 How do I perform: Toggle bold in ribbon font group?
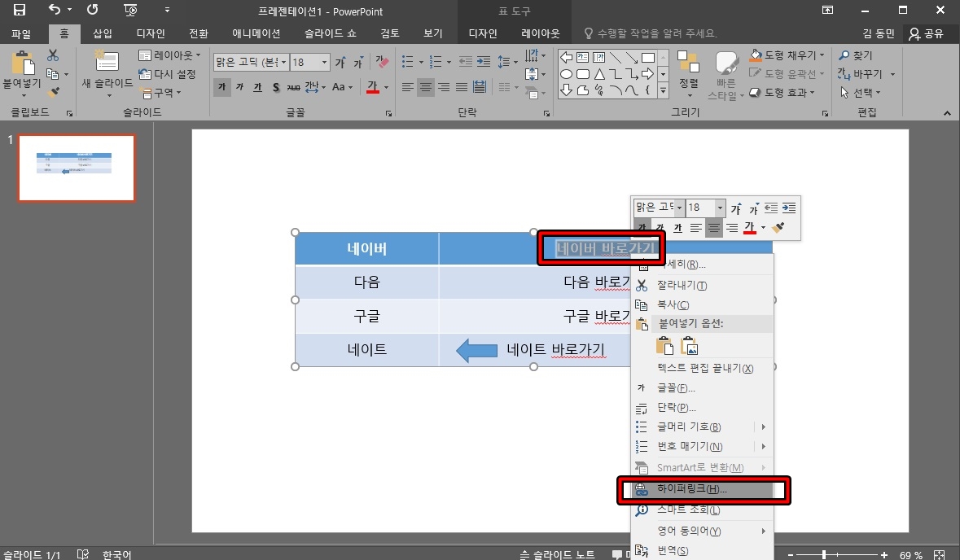[x=222, y=87]
